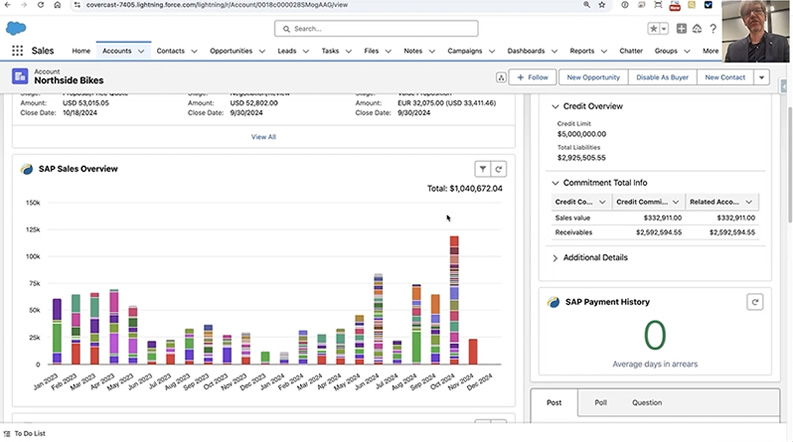The height and width of the screenshot is (442, 793).
Task: Open the account hierarchy icon
Action: [x=501, y=77]
